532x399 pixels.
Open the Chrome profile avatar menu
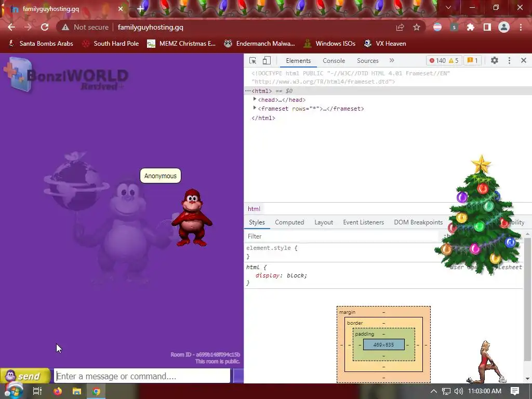click(504, 27)
